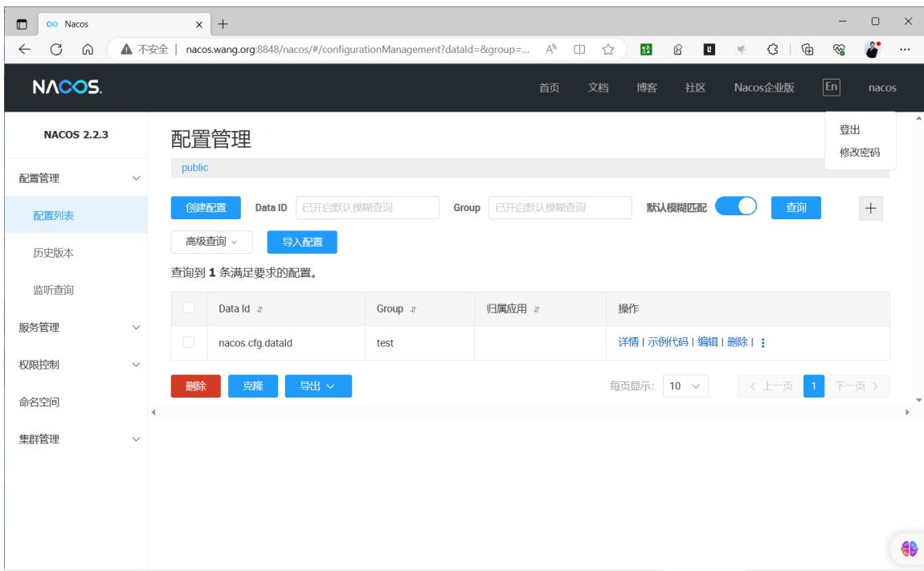Screen dimensions: 924x571
Task: Go back using browser back arrow
Action: (24, 50)
